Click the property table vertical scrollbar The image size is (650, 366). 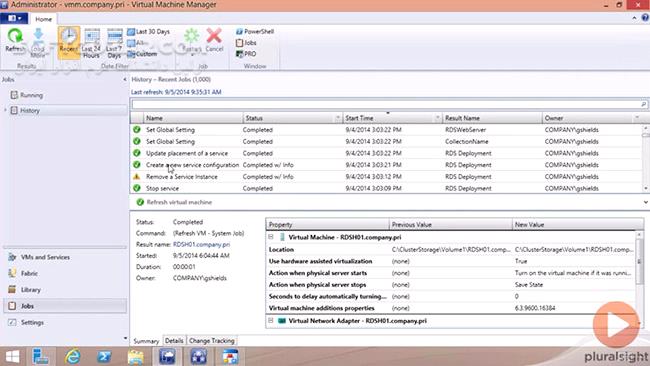[x=640, y=279]
